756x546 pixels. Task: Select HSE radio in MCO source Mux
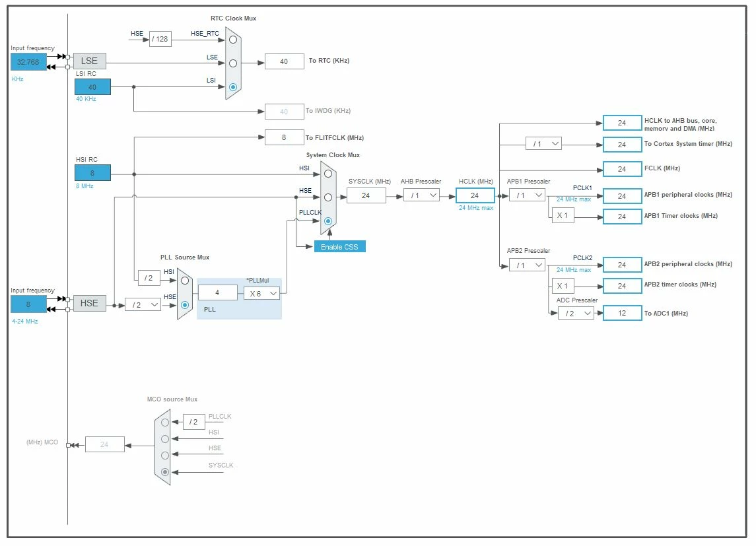pos(165,456)
